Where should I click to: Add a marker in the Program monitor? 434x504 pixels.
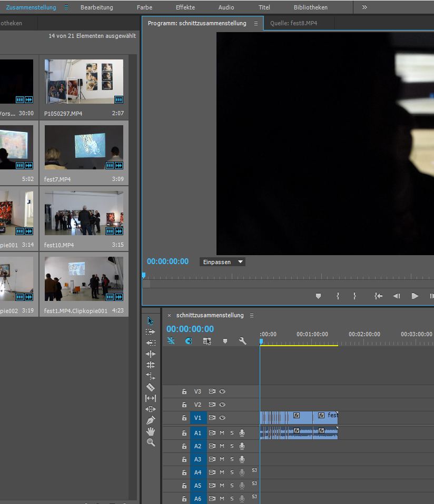pyautogui.click(x=318, y=296)
